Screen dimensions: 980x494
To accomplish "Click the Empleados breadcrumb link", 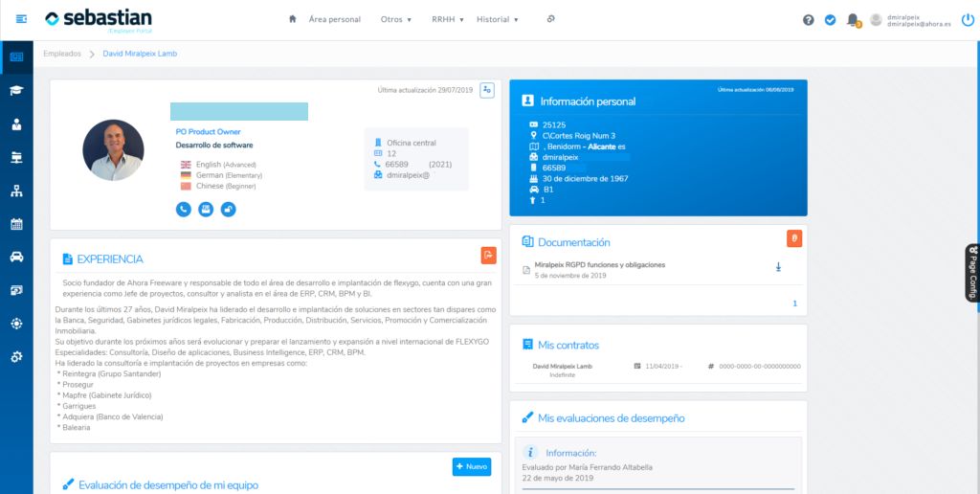I will coord(62,54).
